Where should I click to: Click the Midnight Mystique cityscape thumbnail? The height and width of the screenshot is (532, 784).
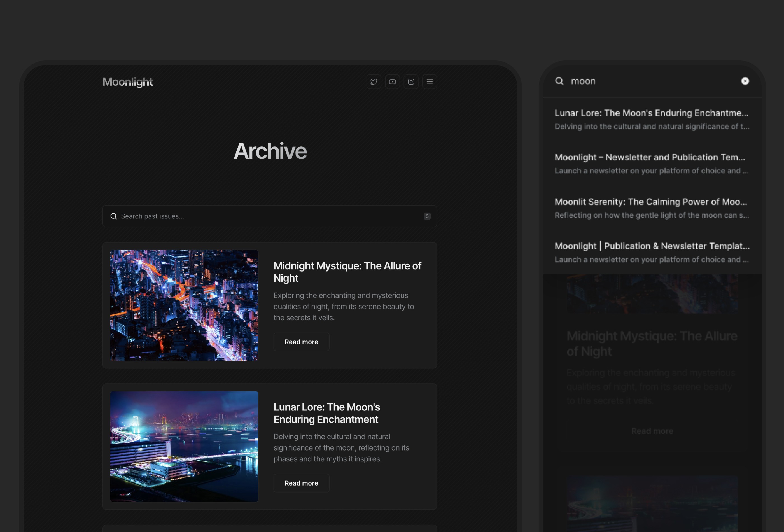coord(184,305)
